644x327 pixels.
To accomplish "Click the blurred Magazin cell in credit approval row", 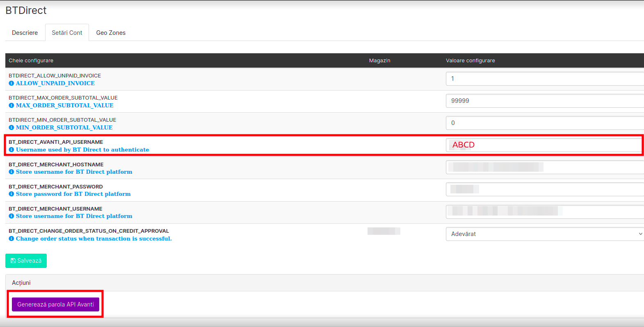I will point(384,231).
